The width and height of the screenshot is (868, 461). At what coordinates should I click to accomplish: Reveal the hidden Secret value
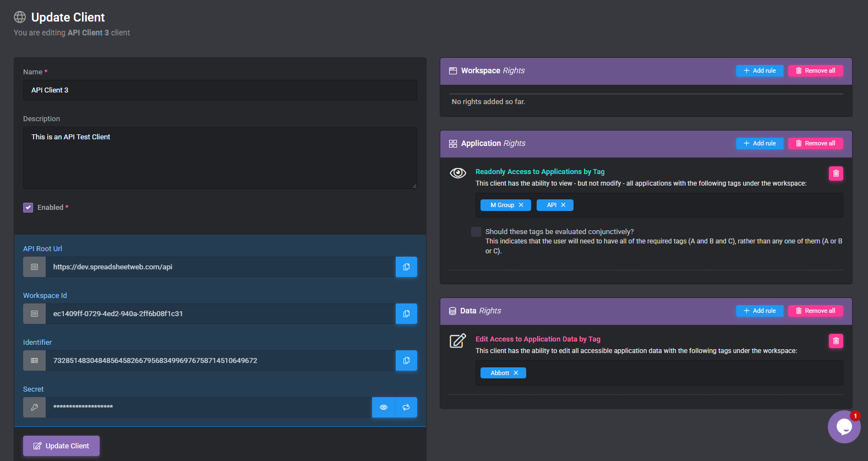point(384,408)
